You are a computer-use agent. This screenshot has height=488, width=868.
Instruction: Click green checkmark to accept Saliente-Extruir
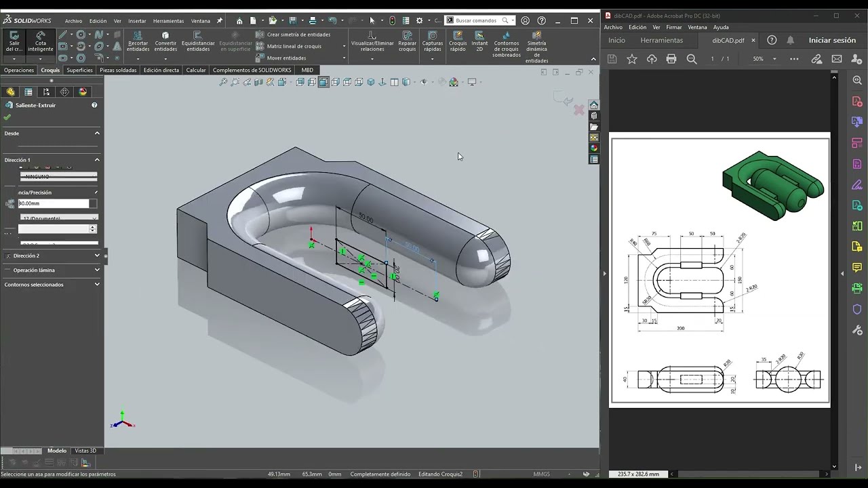point(7,117)
